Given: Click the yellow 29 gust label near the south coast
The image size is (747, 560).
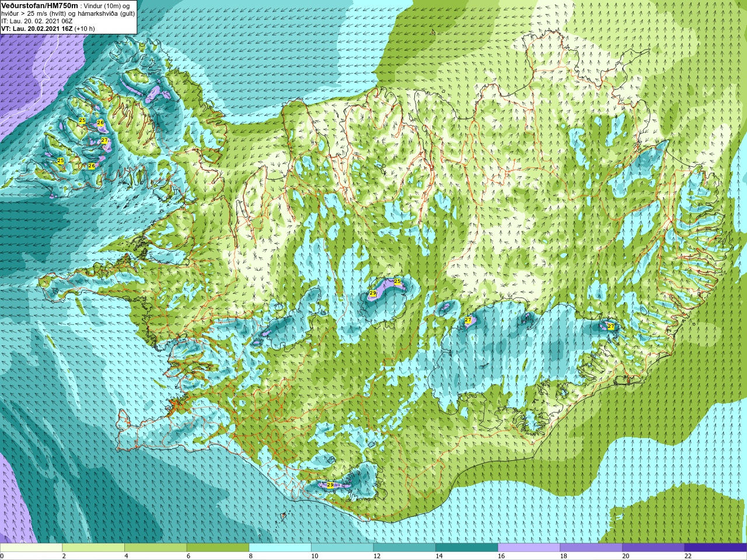Looking at the screenshot, I should pos(330,485).
